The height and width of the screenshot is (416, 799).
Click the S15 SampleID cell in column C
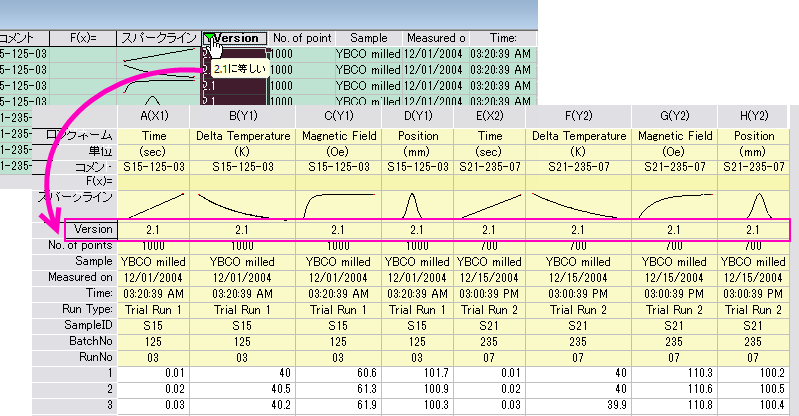coord(338,325)
